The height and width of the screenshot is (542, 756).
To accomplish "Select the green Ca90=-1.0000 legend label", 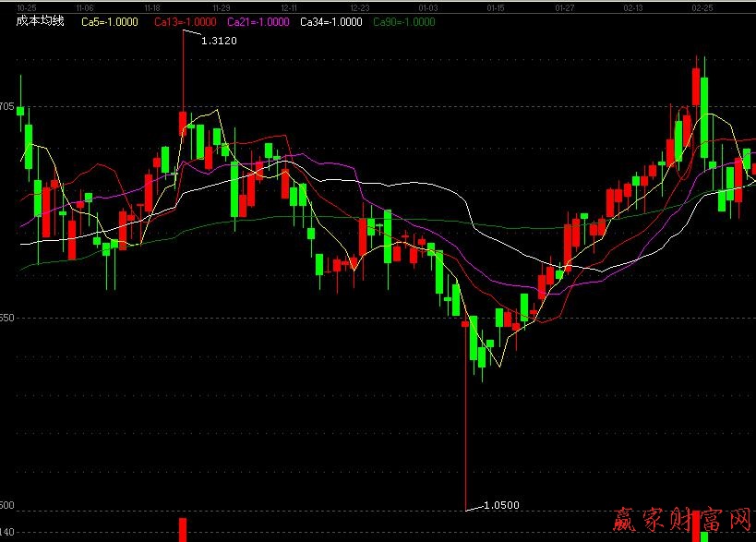I will [x=403, y=21].
